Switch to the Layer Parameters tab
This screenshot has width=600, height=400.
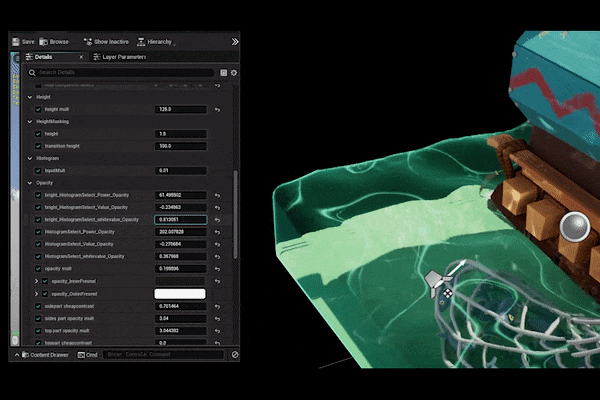120,57
